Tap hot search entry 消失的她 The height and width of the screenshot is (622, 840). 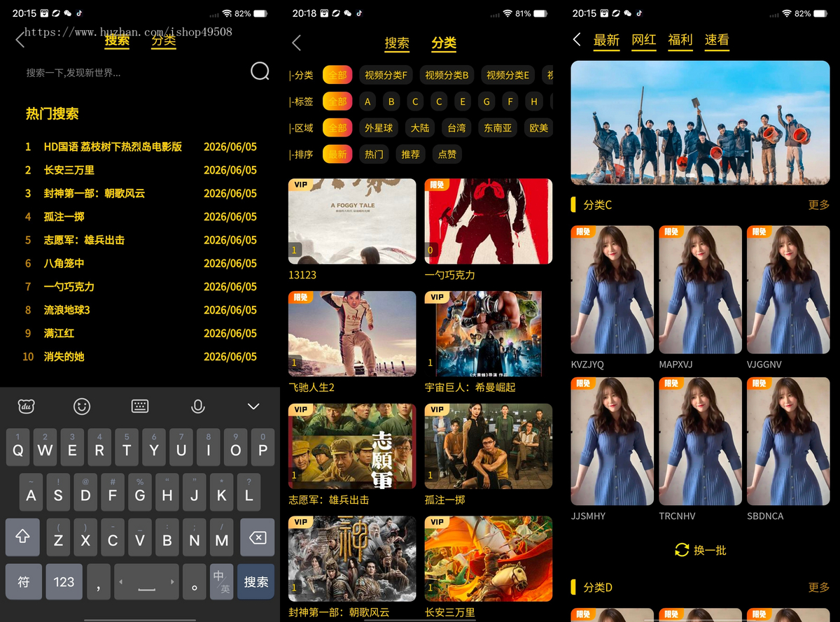tap(64, 357)
